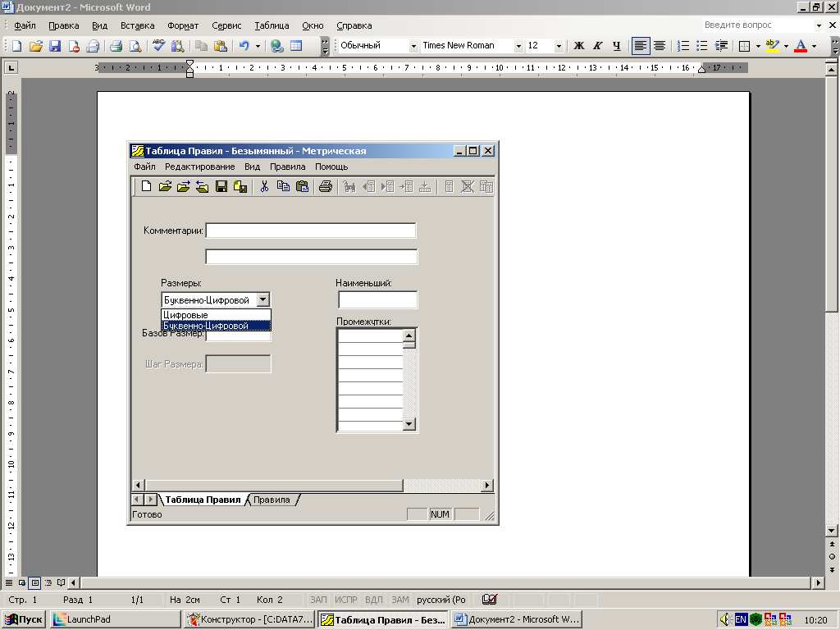The height and width of the screenshot is (630, 840).
Task: Open the Формат menu
Action: click(183, 25)
